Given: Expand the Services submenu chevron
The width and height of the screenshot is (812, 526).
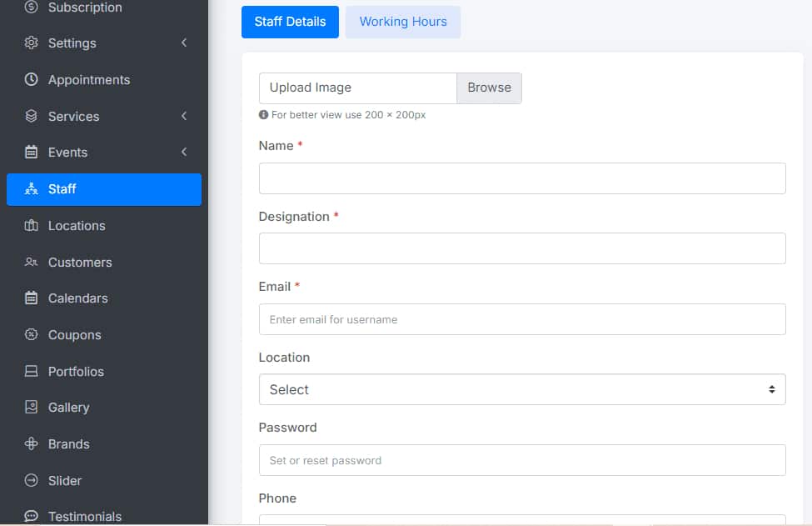Looking at the screenshot, I should 184,117.
